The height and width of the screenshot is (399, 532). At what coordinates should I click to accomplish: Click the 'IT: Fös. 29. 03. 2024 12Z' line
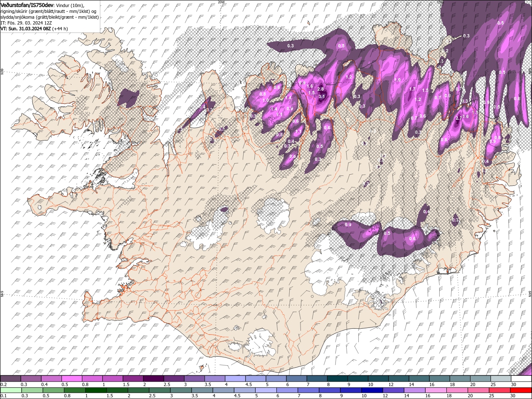pos(26,23)
